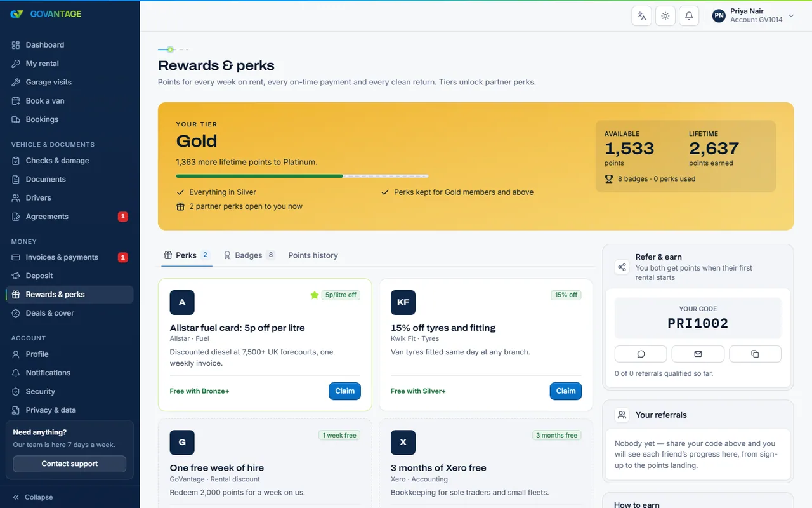Click the Rewards & perks sidebar item

tap(70, 295)
